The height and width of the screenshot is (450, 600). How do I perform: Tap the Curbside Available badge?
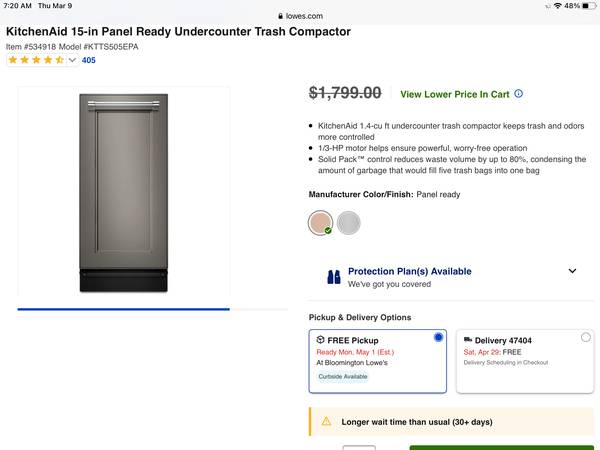point(343,377)
